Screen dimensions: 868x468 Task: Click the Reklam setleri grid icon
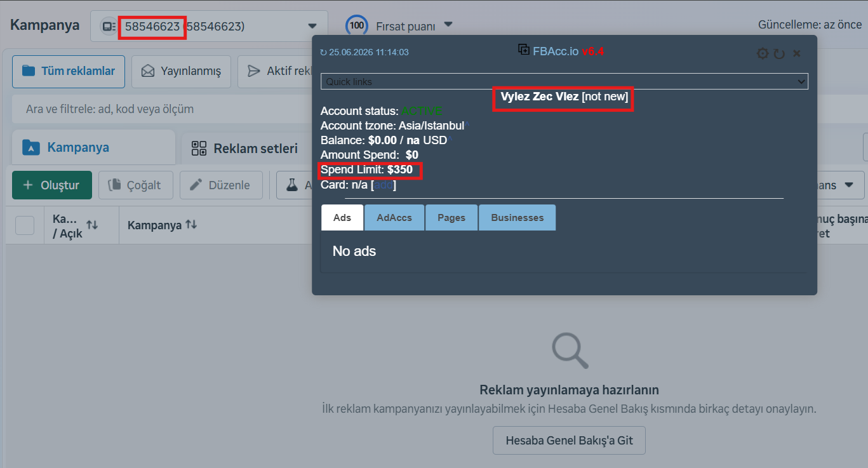[199, 148]
